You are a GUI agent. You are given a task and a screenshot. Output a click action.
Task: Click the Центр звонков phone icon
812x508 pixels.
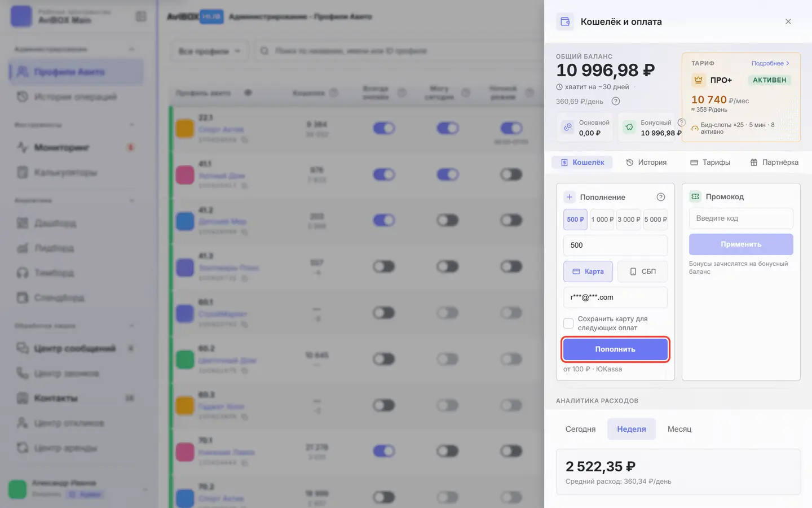point(23,373)
